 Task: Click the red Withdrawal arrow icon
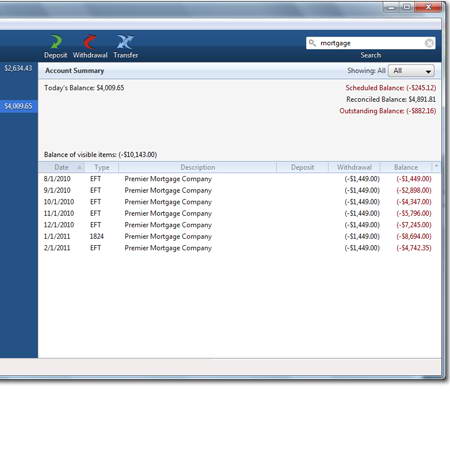click(x=90, y=42)
